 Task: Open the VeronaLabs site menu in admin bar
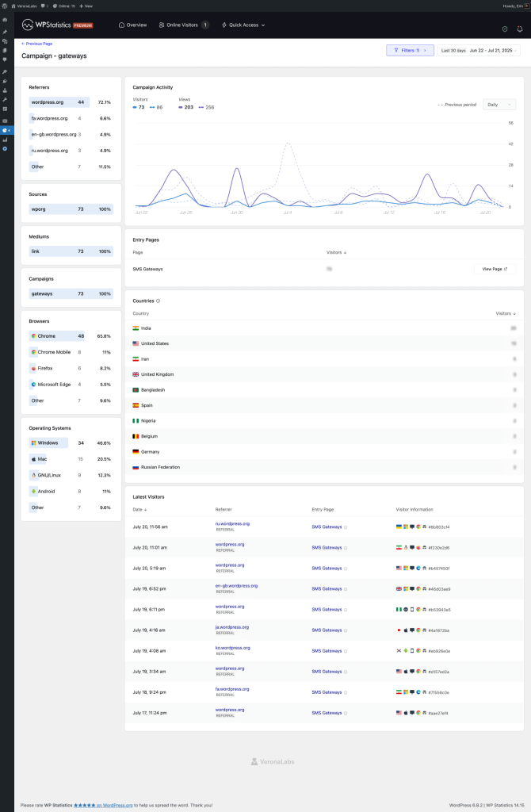click(23, 6)
